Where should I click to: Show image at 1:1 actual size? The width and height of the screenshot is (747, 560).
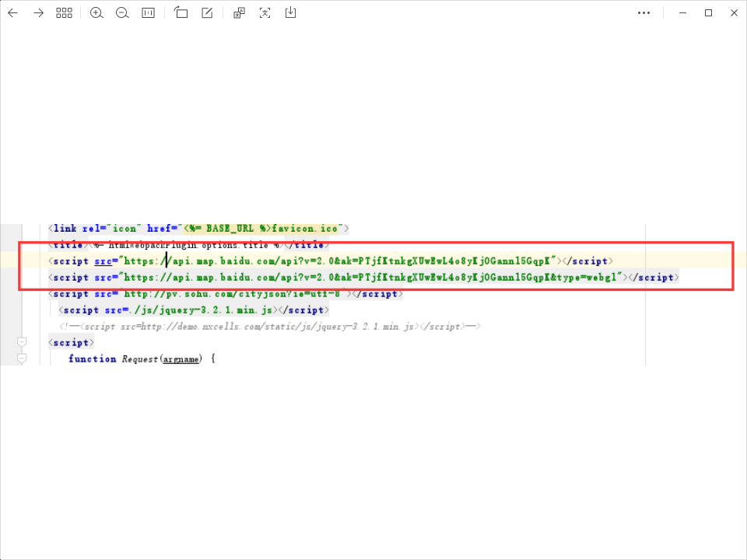tap(148, 13)
